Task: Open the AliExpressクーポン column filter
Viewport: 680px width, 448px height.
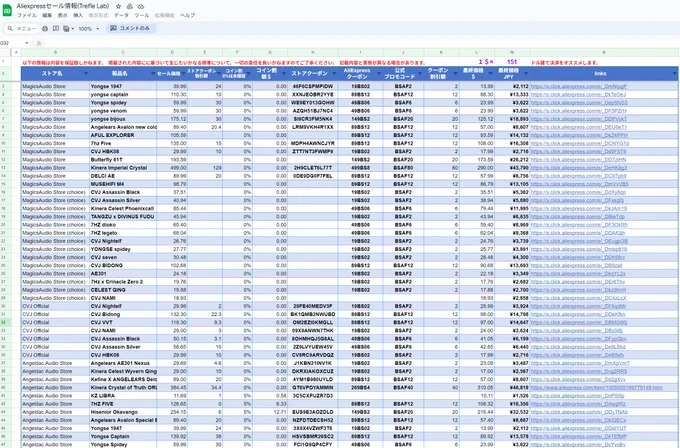Action: pos(379,74)
